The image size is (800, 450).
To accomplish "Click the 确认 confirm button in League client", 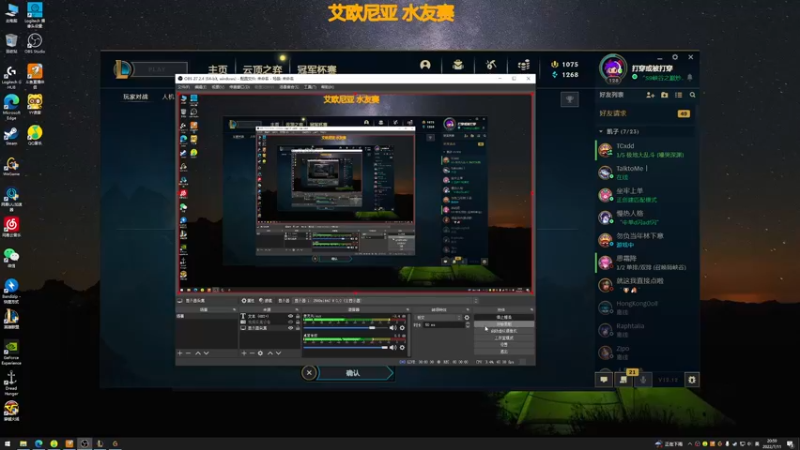I will click(355, 373).
